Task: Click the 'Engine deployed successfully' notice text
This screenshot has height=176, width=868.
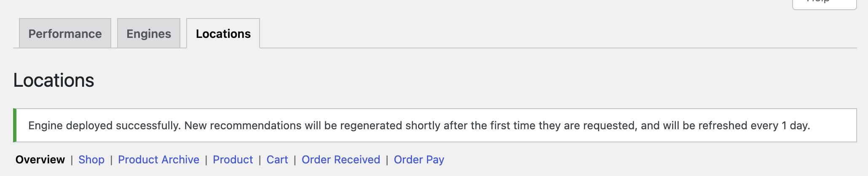Action: (x=104, y=125)
